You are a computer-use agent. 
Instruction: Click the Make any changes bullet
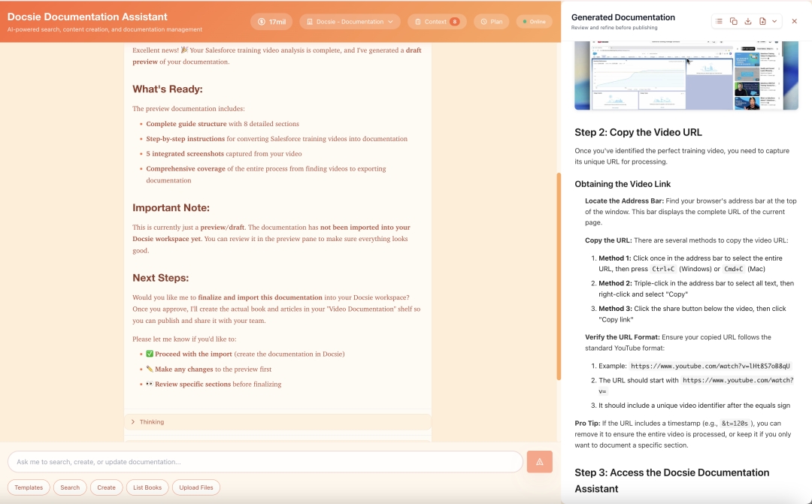pos(208,369)
